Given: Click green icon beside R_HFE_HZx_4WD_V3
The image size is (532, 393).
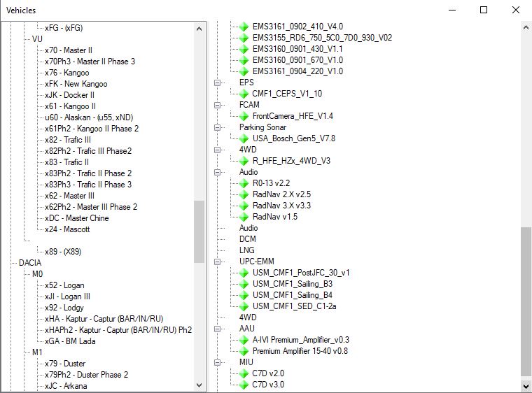Looking at the screenshot, I should click(x=244, y=161).
